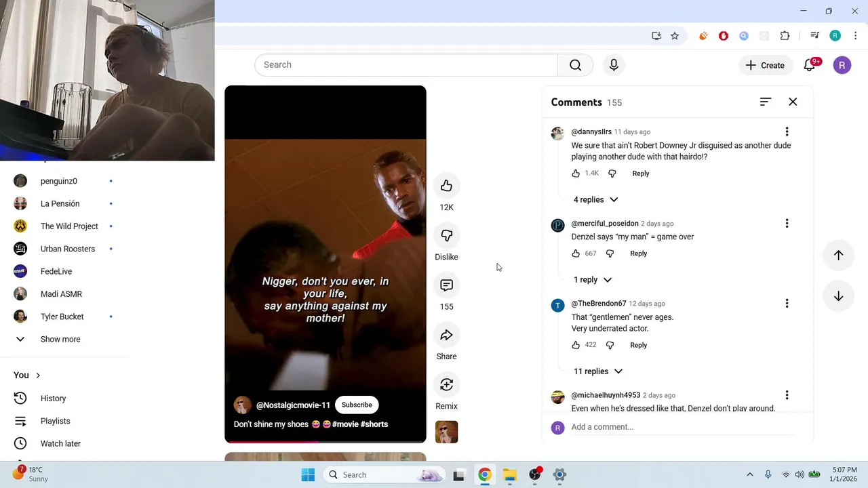This screenshot has width=868, height=488.
Task: Open the sound thumbnail under Remix
Action: [446, 432]
